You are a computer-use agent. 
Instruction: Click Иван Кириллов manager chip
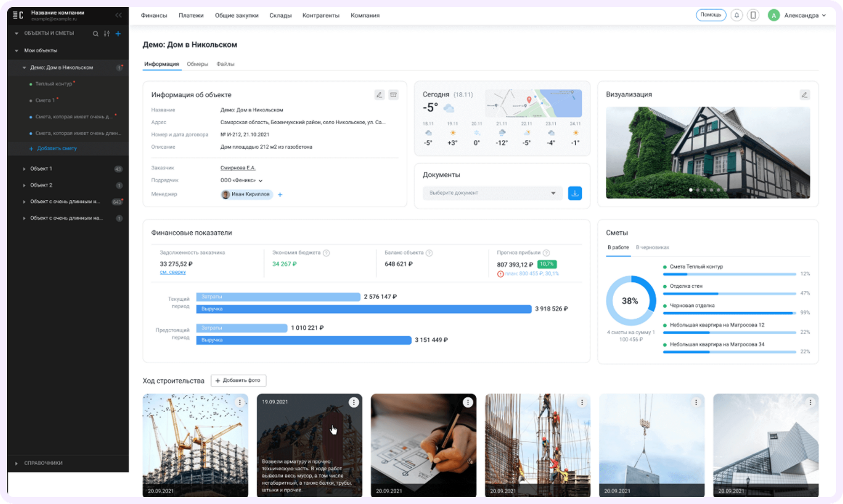(247, 194)
